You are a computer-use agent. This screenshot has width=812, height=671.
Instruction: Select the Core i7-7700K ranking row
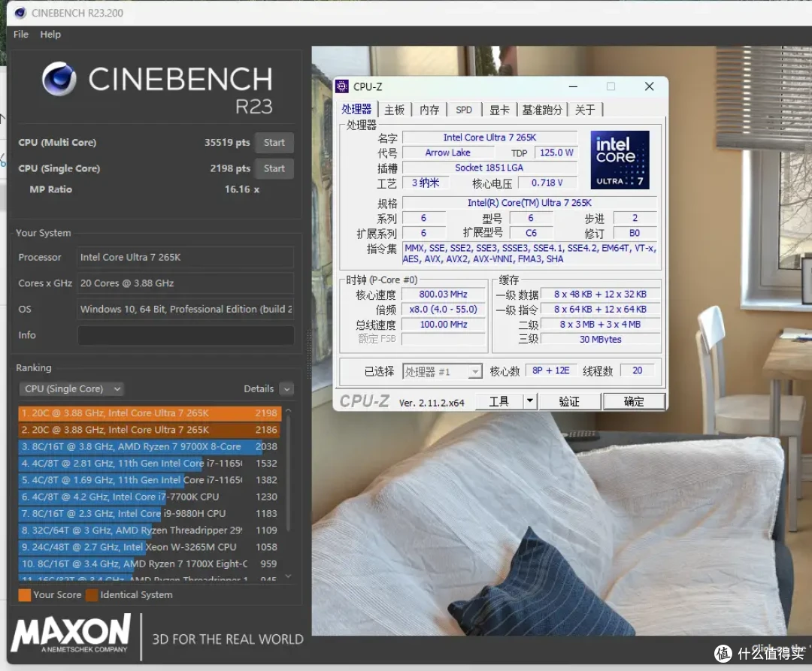coord(150,497)
